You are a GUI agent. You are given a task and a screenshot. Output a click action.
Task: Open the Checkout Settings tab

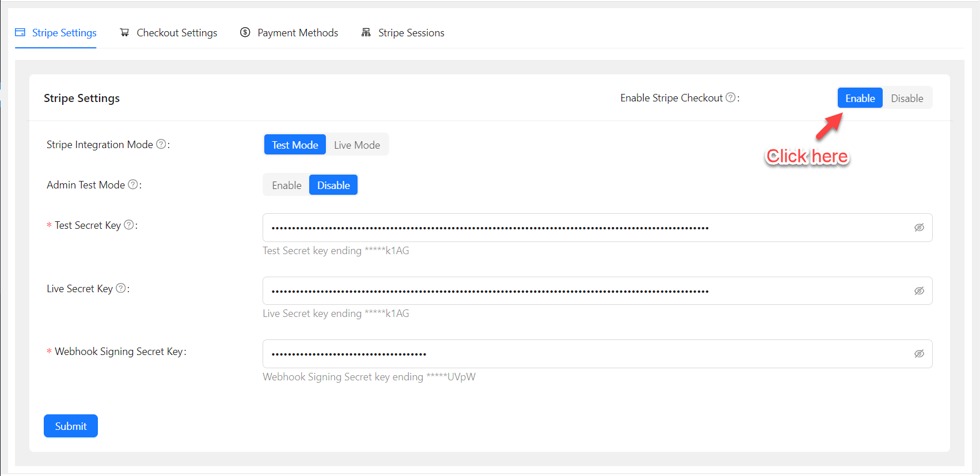pyautogui.click(x=169, y=33)
